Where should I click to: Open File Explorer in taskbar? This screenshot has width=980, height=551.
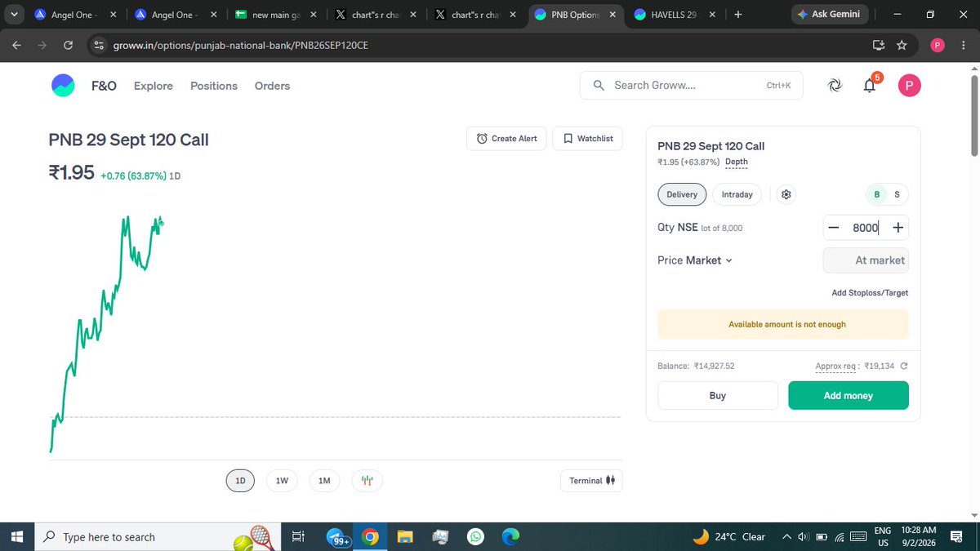pyautogui.click(x=405, y=537)
